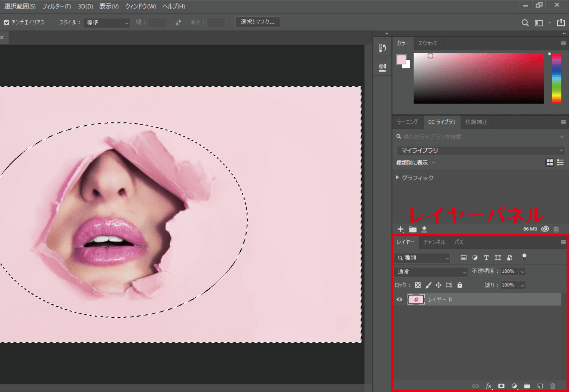Open the 選択範囲(S) menu

coord(20,6)
